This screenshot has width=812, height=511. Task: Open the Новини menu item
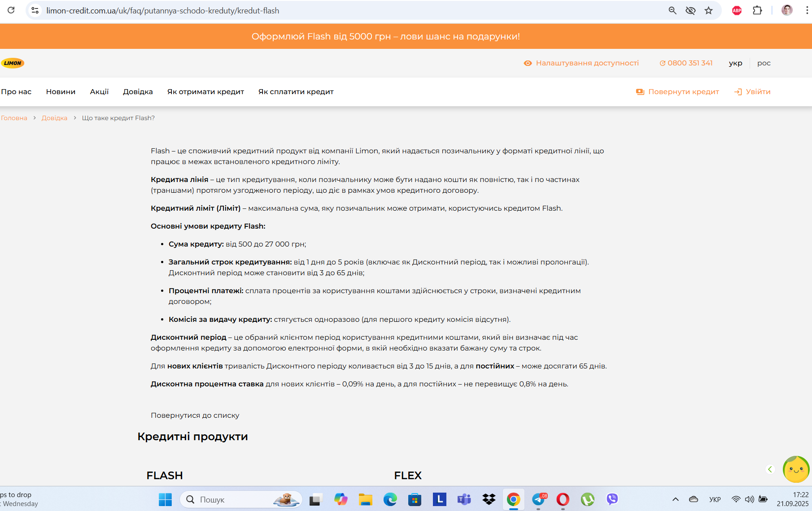(x=61, y=92)
